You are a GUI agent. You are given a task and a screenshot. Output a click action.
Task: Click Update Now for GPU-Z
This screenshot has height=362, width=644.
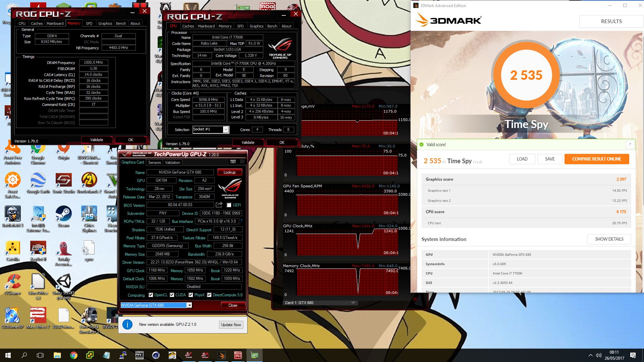231,325
